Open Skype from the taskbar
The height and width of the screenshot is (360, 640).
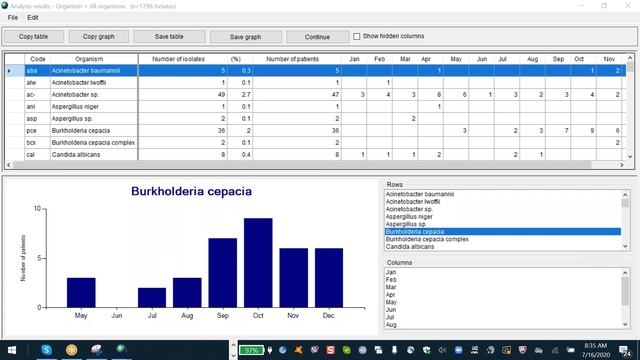pos(47,350)
